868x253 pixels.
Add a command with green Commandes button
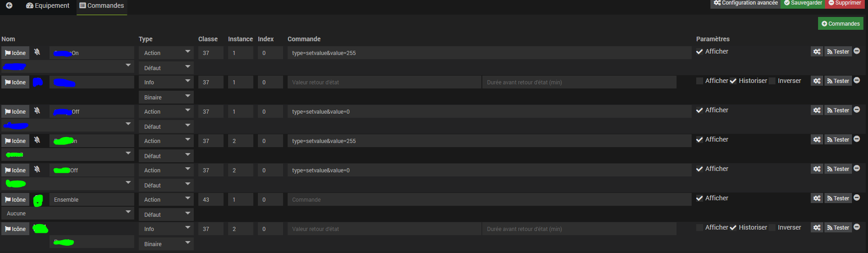pyautogui.click(x=841, y=24)
